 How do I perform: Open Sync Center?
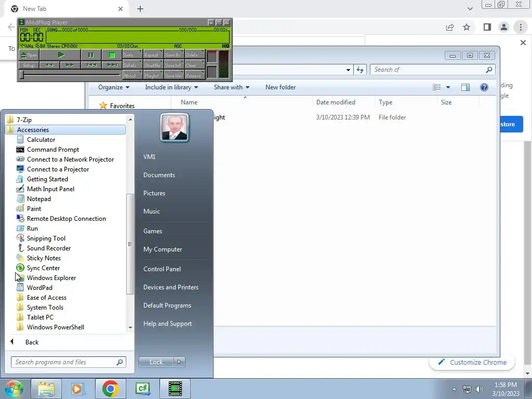click(43, 268)
